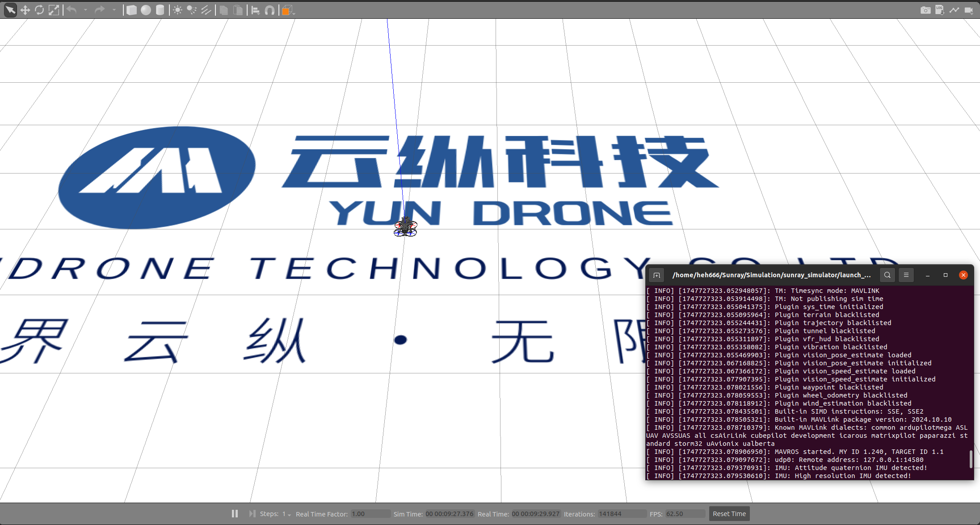Select the Translate mode tool

(x=25, y=10)
